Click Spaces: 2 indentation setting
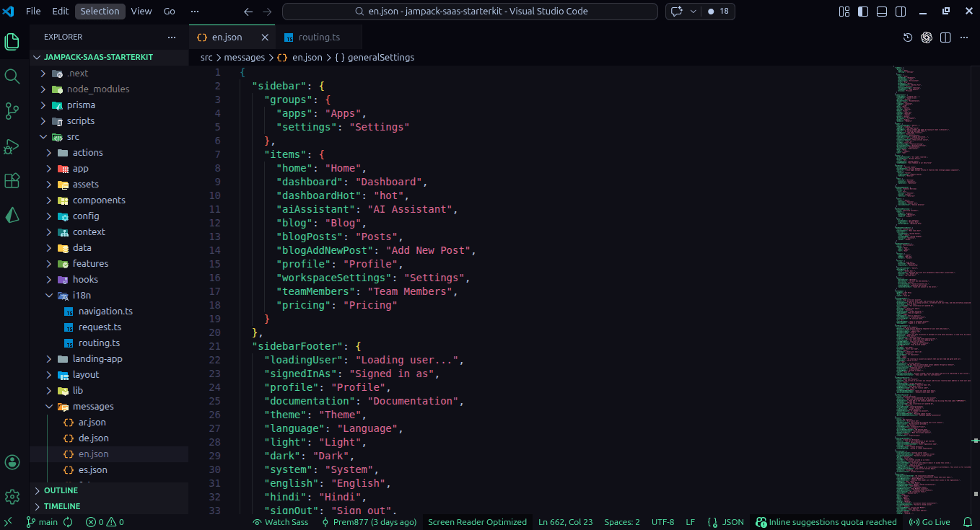Viewport: 980px width, 530px height. [x=622, y=522]
